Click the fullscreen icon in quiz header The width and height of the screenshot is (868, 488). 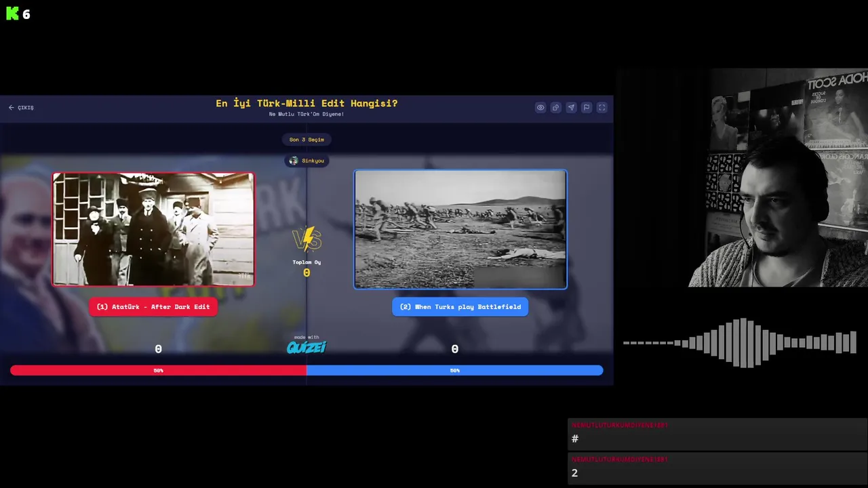click(601, 107)
